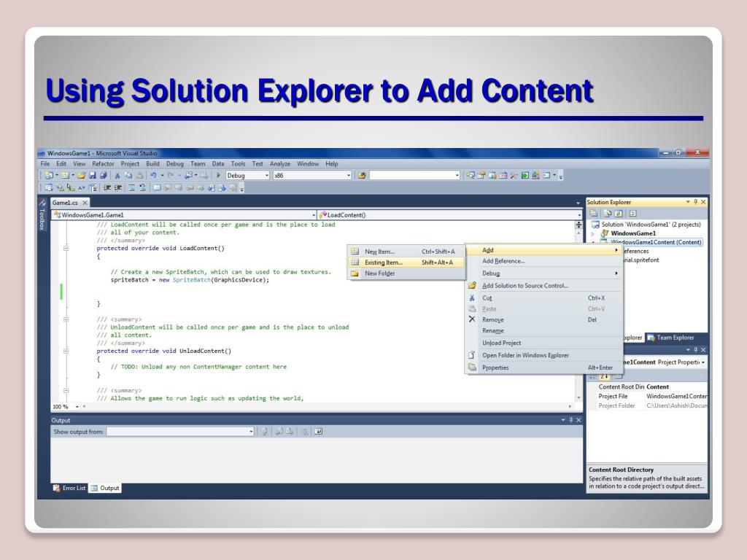The image size is (747, 560).
Task: Start debugging with green play icon
Action: (218, 175)
